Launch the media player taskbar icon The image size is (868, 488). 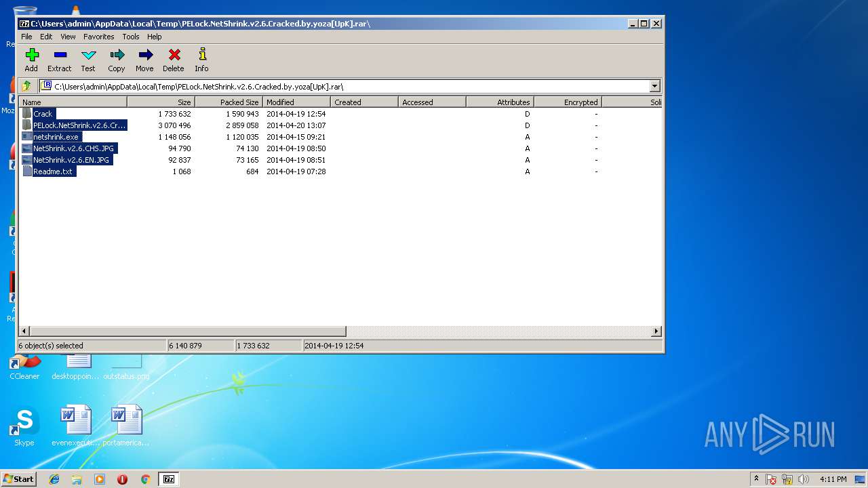tap(100, 479)
